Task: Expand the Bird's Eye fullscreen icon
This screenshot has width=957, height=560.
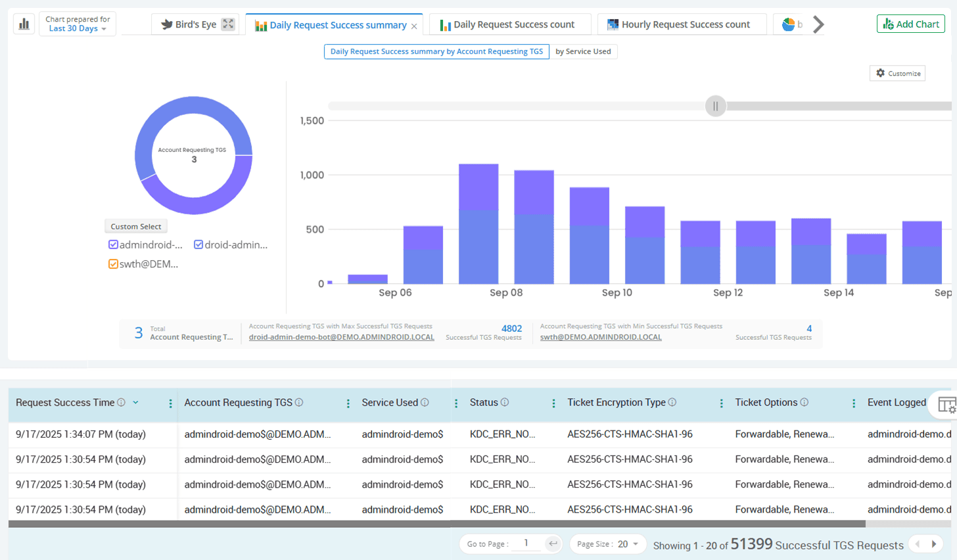Action: (x=228, y=24)
